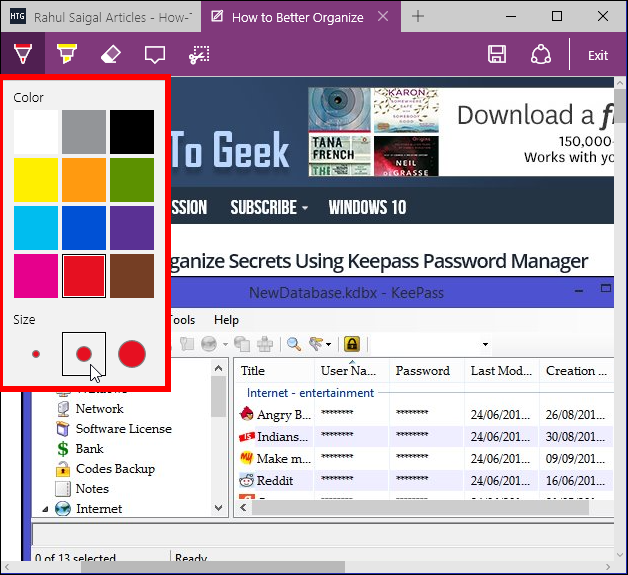Open a new tab with plus icon
This screenshot has width=628, height=575.
click(x=418, y=17)
